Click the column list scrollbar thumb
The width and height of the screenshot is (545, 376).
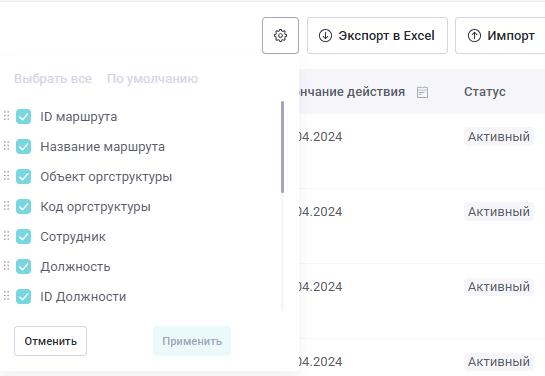click(x=282, y=147)
